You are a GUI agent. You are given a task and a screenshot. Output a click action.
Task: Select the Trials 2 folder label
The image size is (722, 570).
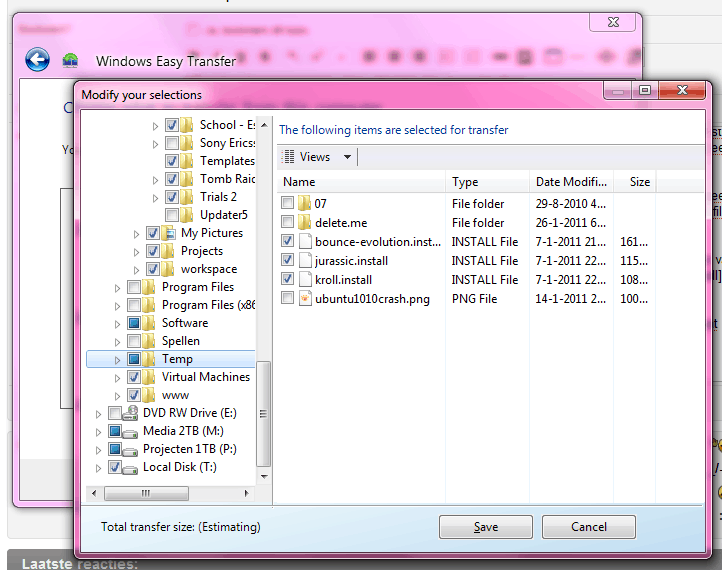(x=218, y=197)
